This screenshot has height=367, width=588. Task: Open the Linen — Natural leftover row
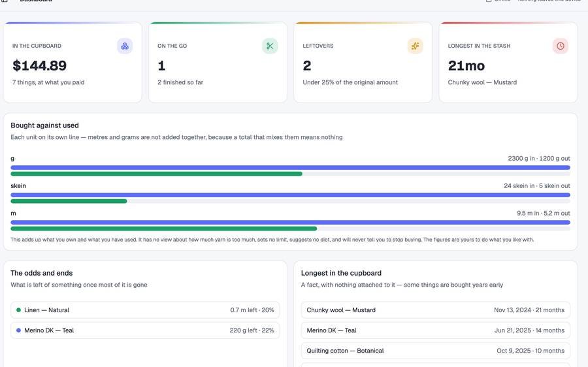(145, 310)
